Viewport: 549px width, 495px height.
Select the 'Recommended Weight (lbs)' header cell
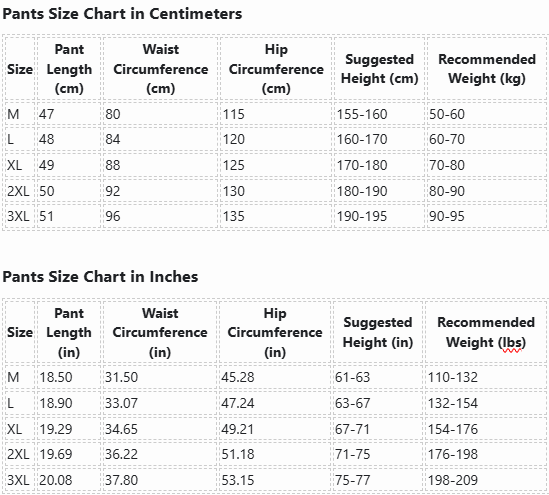point(486,332)
